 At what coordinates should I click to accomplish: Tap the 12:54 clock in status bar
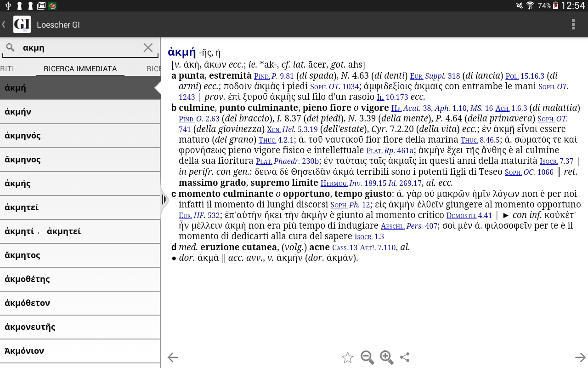(573, 6)
